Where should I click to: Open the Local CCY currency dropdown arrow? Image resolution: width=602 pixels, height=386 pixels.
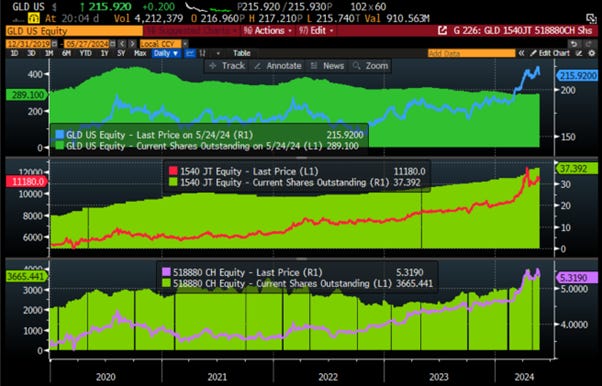point(185,44)
